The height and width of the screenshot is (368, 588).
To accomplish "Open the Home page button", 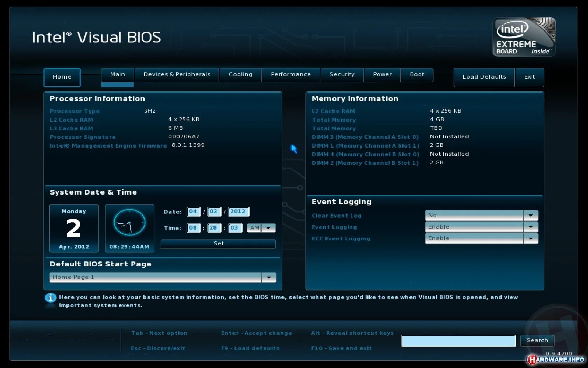I will (x=62, y=77).
